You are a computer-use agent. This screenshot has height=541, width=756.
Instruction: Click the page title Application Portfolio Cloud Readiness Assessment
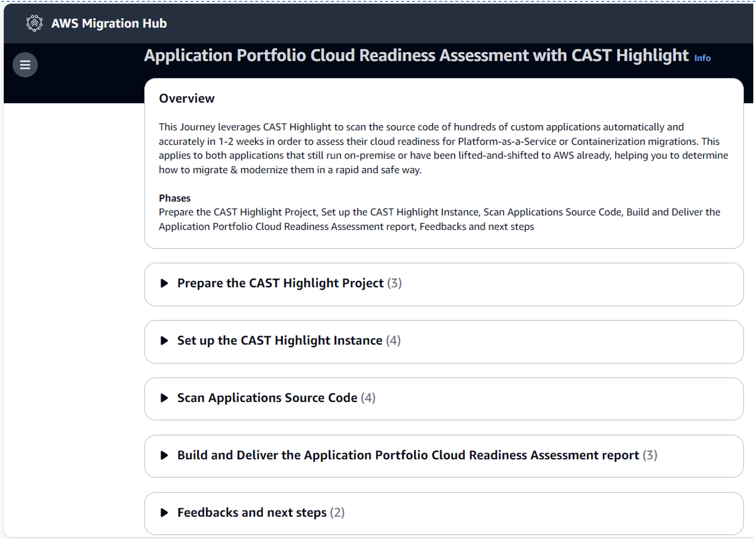[x=416, y=55]
